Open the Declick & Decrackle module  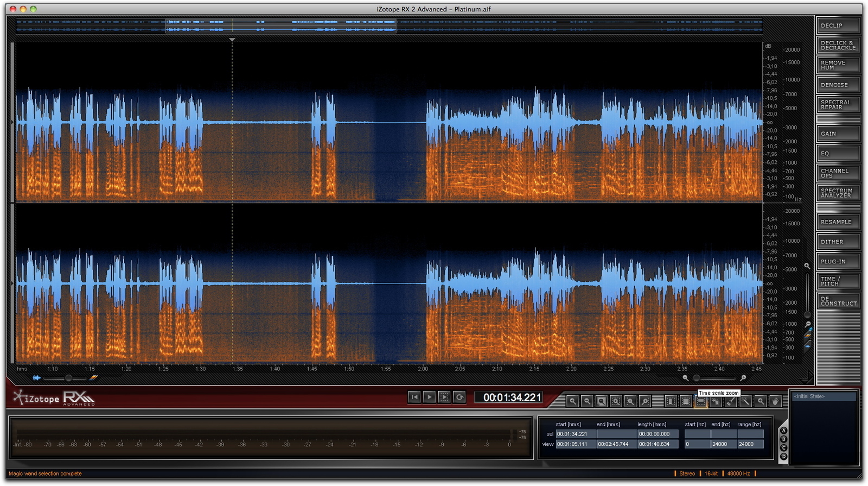pyautogui.click(x=838, y=45)
